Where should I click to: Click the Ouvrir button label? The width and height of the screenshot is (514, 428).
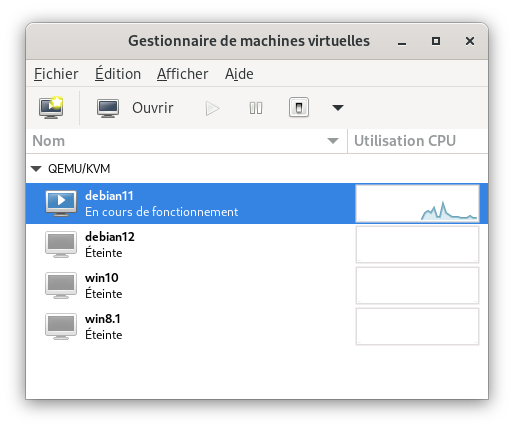point(153,108)
